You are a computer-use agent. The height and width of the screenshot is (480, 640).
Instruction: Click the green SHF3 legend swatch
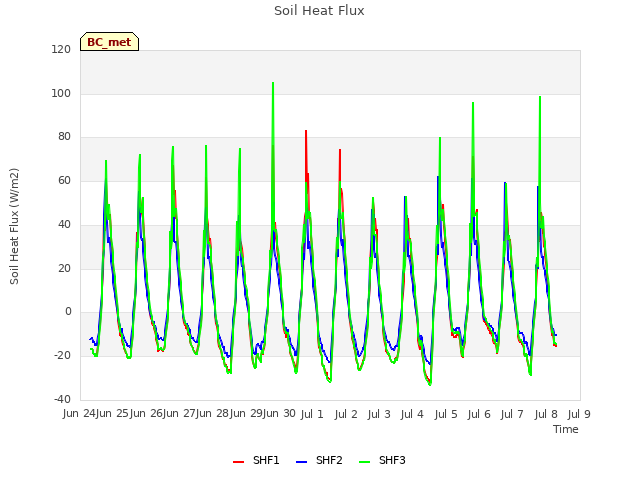(x=364, y=461)
